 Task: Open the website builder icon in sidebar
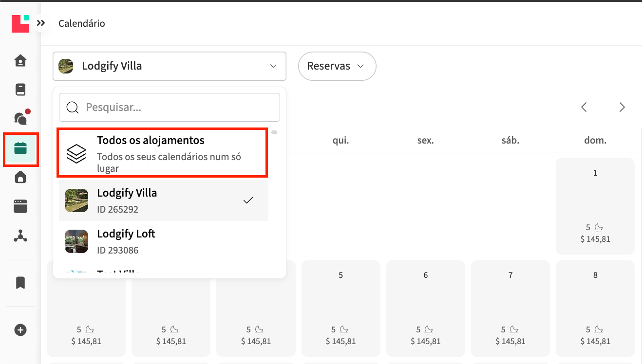20,206
